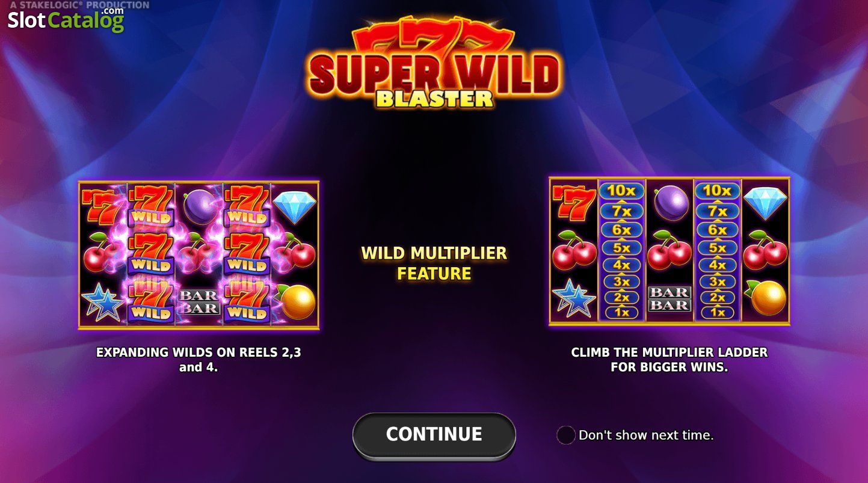Select the blue star in right preview
Image resolution: width=868 pixels, height=483 pixels.
pos(573,298)
